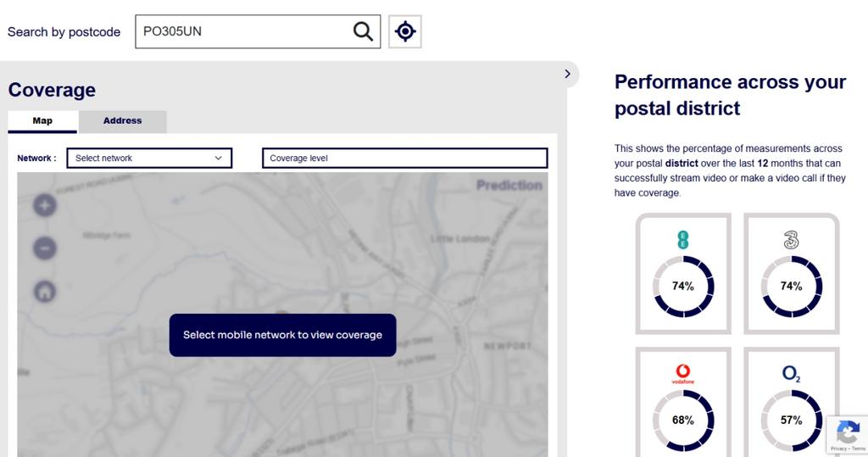Click the Vodafone network logo
Viewport: 868px width, 457px height.
point(683,374)
